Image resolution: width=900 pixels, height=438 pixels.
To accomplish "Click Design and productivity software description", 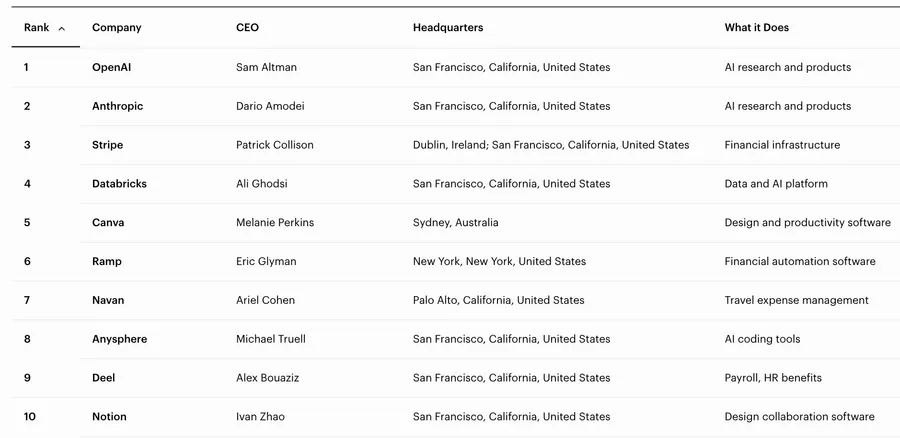I will tap(808, 223).
